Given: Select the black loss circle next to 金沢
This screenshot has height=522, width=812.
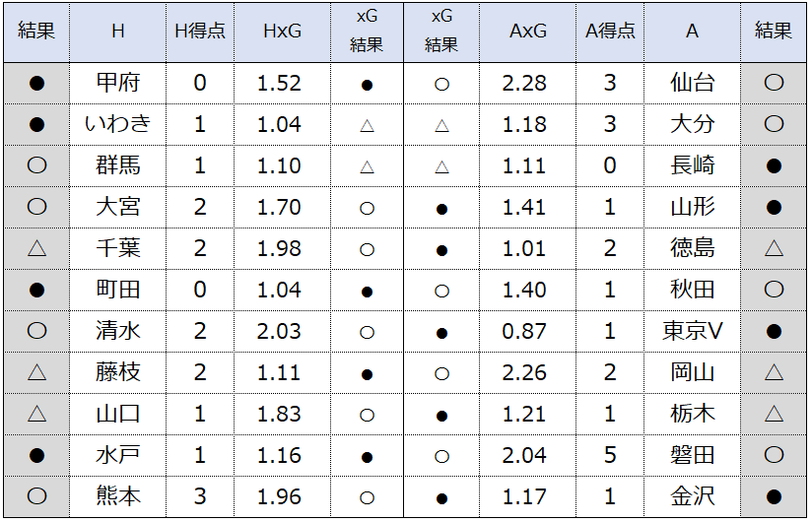Looking at the screenshot, I should tap(774, 497).
